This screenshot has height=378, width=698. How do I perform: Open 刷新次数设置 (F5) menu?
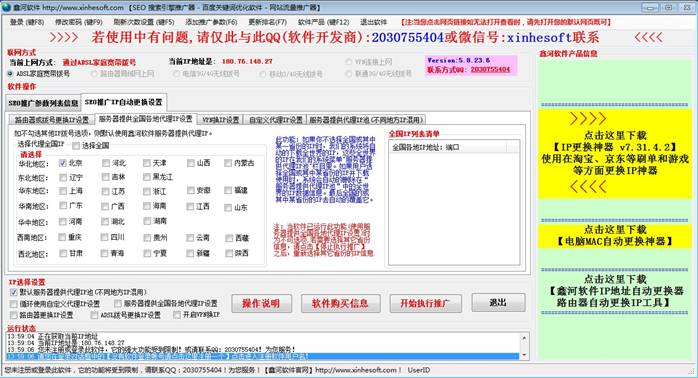pyautogui.click(x=143, y=22)
